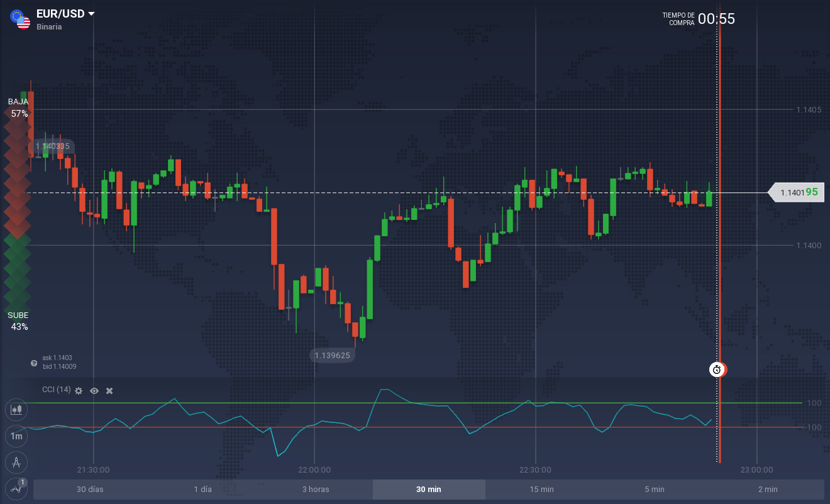Viewport: 830px width, 504px height.
Task: Switch to the 3 horas time range
Action: tap(316, 490)
